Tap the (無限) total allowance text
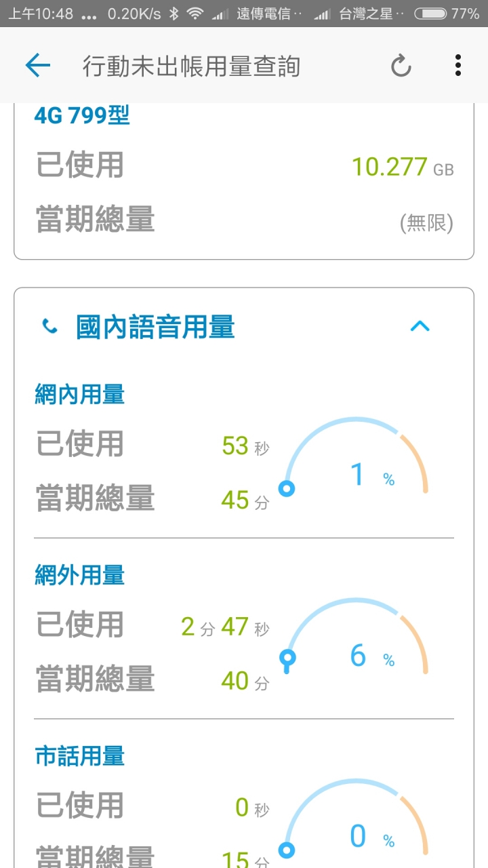 point(426,222)
